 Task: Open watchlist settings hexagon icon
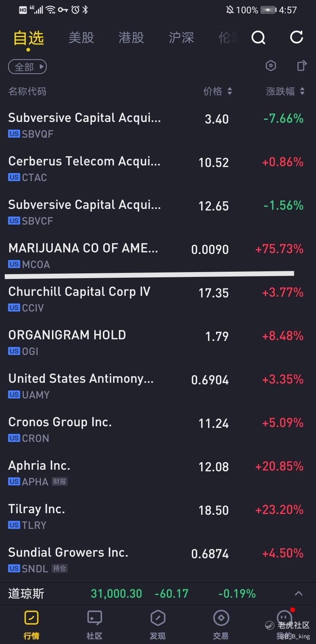(271, 66)
